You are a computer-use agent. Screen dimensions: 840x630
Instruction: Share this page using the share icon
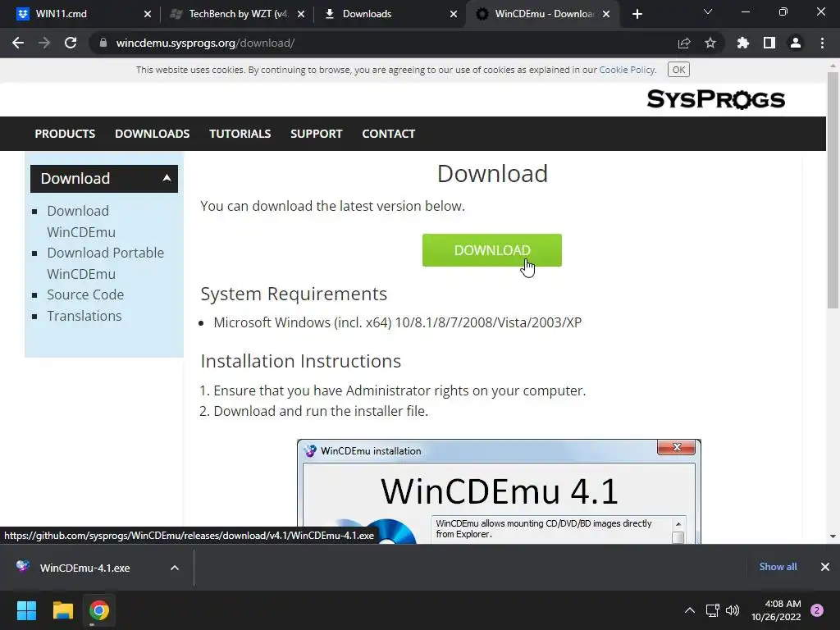click(684, 43)
